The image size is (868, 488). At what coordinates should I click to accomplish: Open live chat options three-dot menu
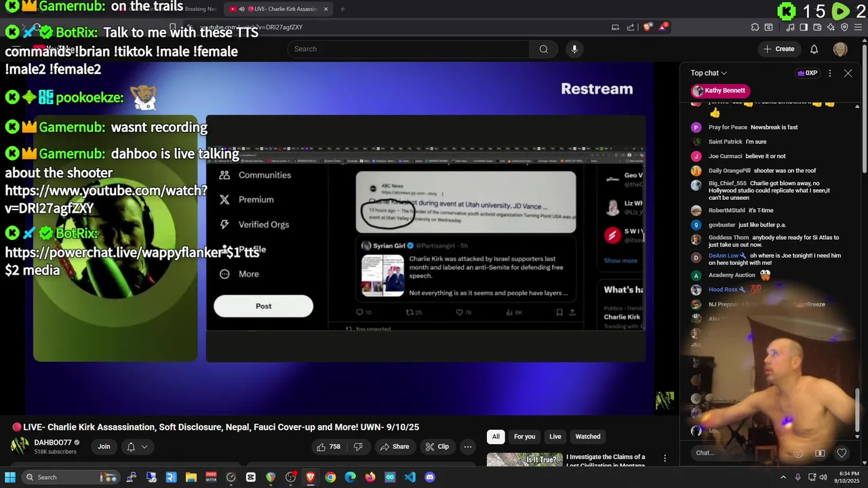[x=829, y=73]
